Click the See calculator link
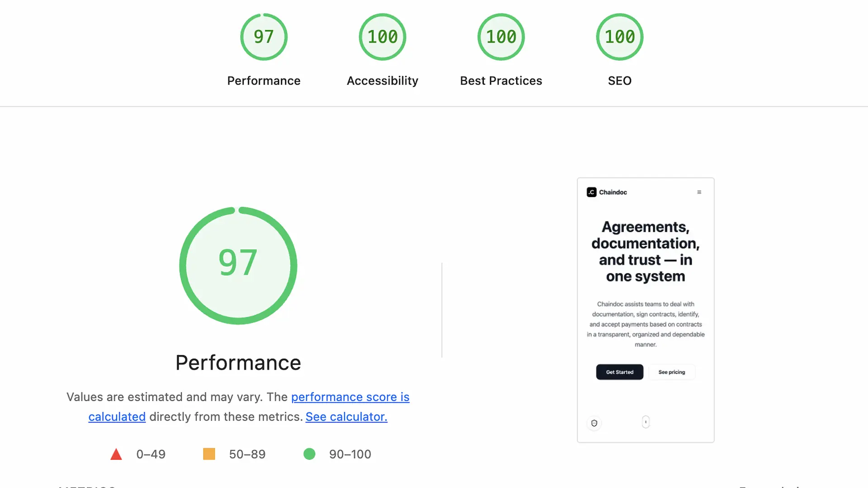The image size is (868, 488). point(346,417)
